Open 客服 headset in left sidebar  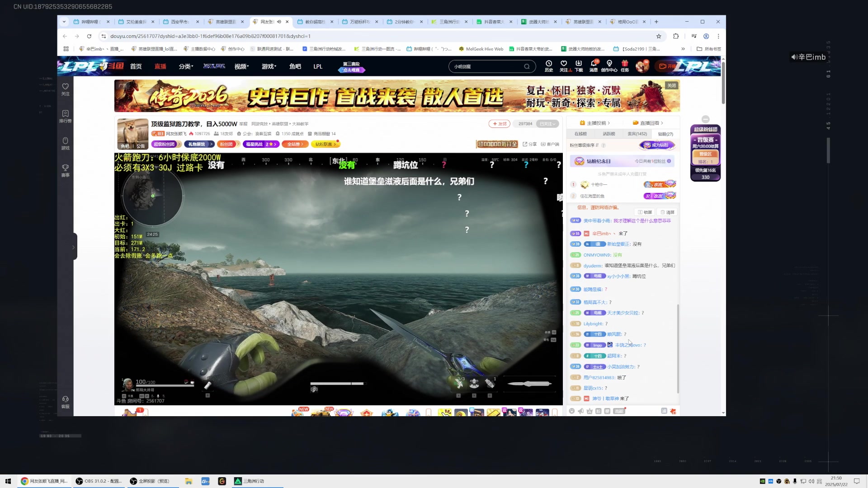click(66, 402)
